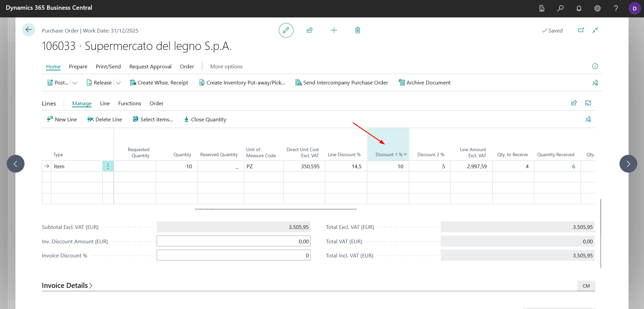Click the Direct Unit Cost cell 350,595
The width and height of the screenshot is (644, 309).
[x=304, y=167]
